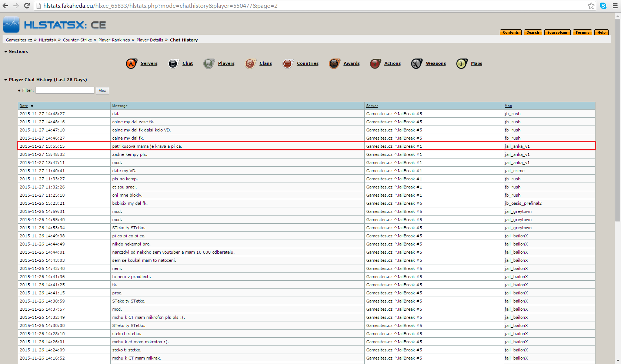Open the Contents tab

[511, 32]
